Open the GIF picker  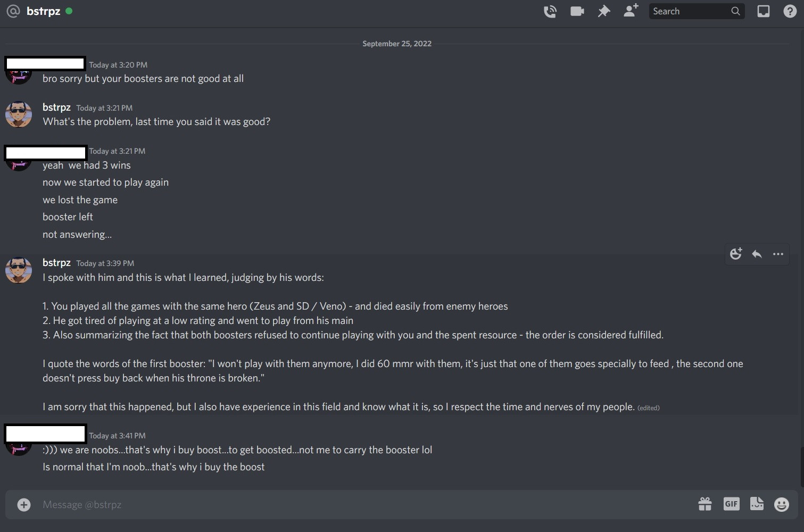tap(732, 504)
